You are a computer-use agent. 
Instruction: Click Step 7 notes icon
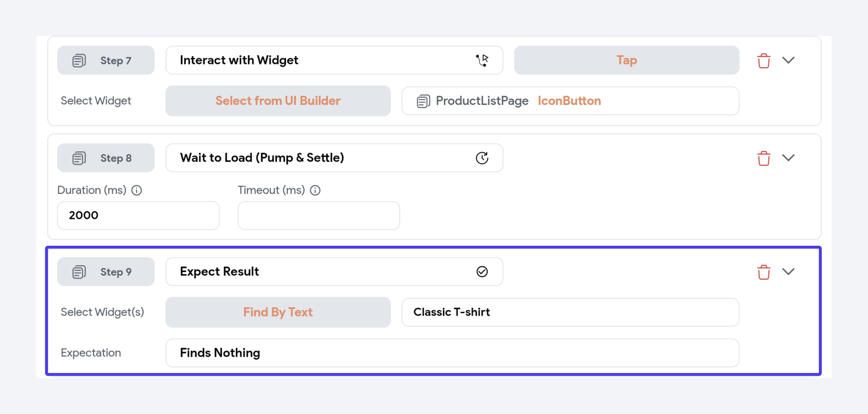click(x=79, y=60)
